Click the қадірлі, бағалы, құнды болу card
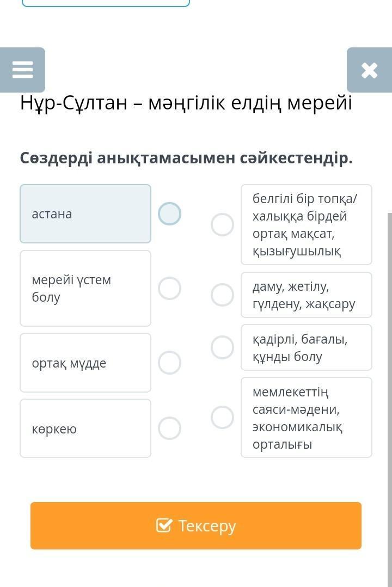This screenshot has width=392, height=587. pos(307,347)
